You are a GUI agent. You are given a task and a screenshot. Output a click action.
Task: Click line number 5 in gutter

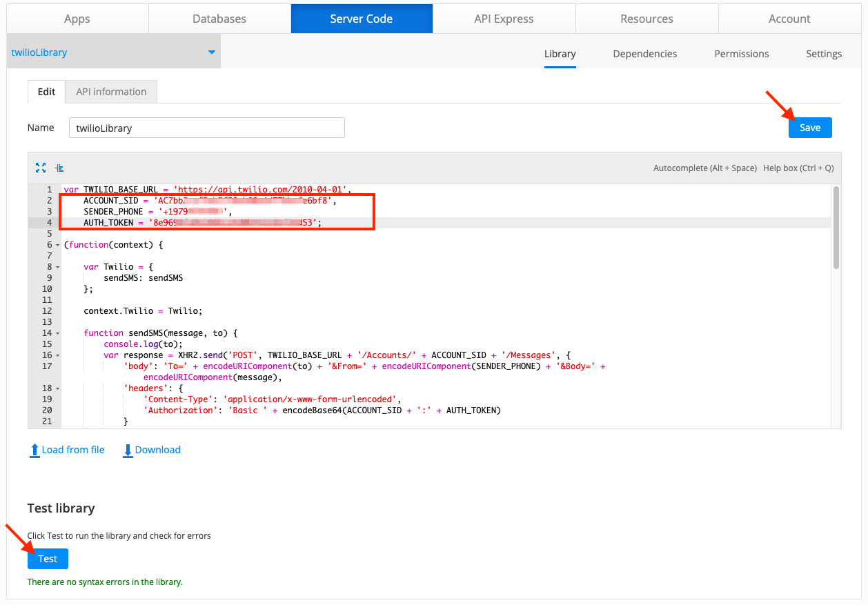click(49, 234)
